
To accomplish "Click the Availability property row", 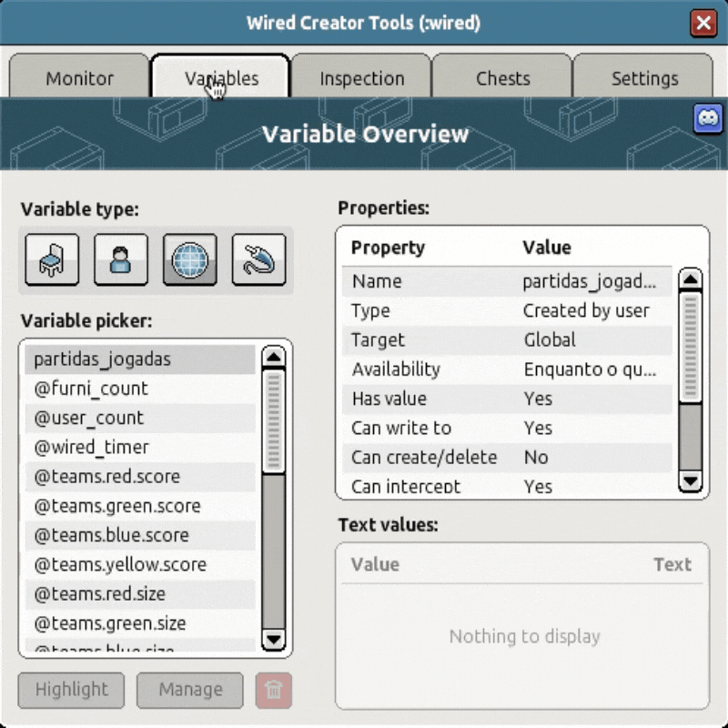I will tap(507, 369).
